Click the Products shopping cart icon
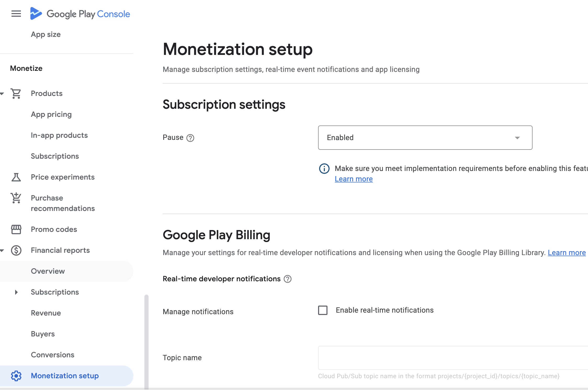 pos(16,94)
